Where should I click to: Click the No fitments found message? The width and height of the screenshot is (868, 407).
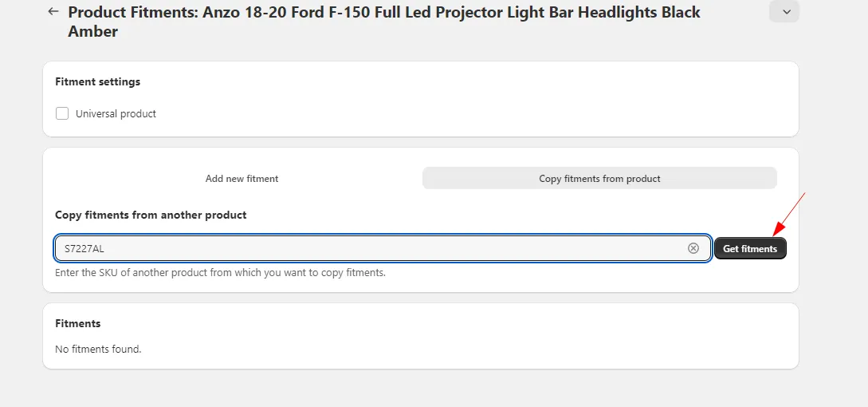(98, 349)
